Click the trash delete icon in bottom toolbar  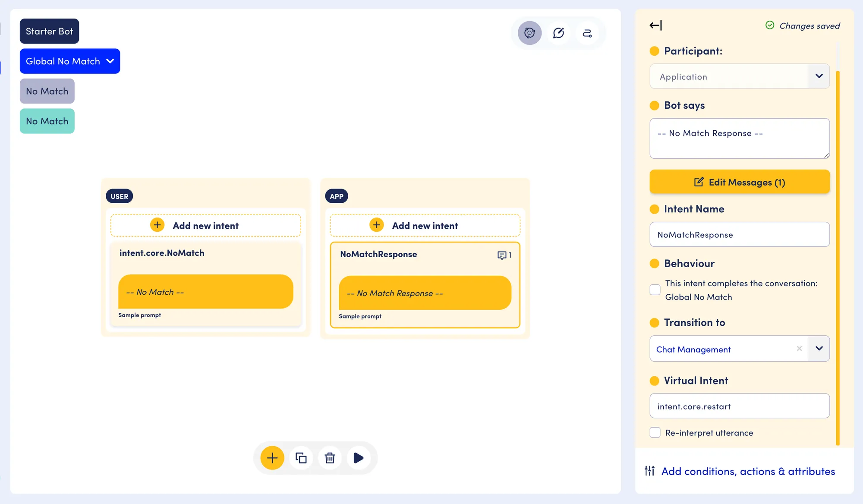click(330, 458)
